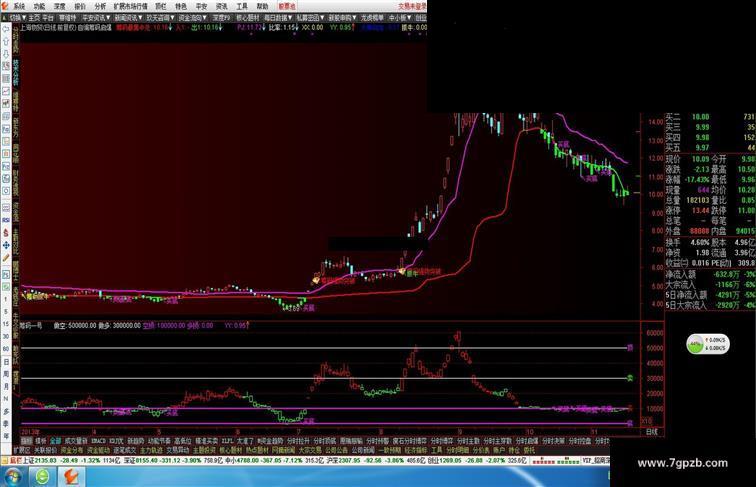The height and width of the screenshot is (487, 756).
Task: Open the Windows Start button
Action: click(x=13, y=477)
